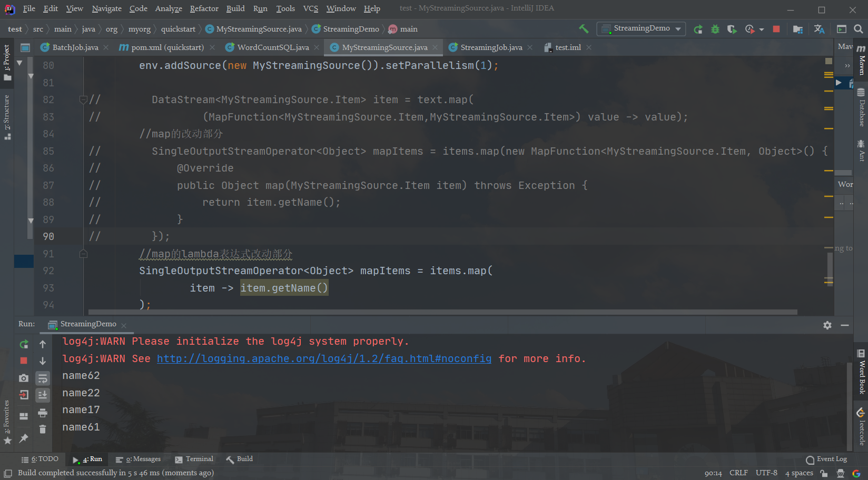The width and height of the screenshot is (868, 480).
Task: Close the BatchJob.java tab
Action: (x=106, y=47)
